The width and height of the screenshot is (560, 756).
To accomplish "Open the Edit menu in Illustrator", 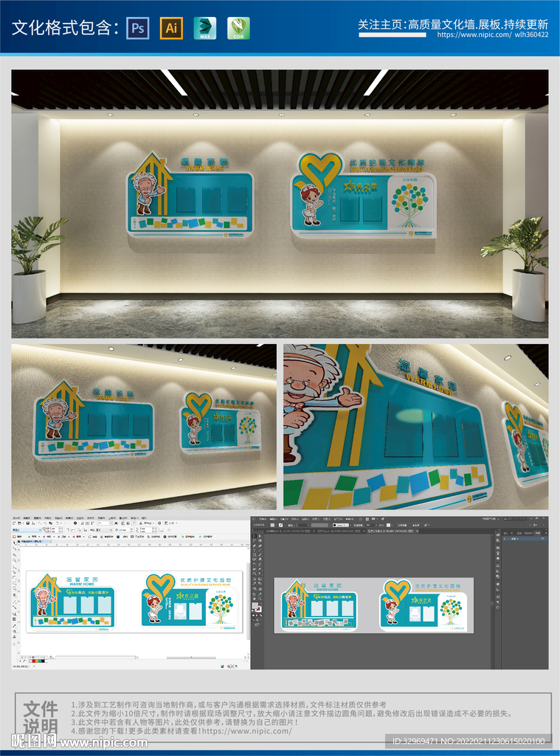I will pyautogui.click(x=273, y=519).
